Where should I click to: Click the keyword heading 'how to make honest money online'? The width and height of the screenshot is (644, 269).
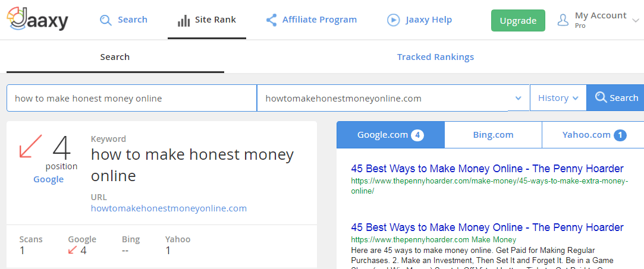tap(192, 165)
